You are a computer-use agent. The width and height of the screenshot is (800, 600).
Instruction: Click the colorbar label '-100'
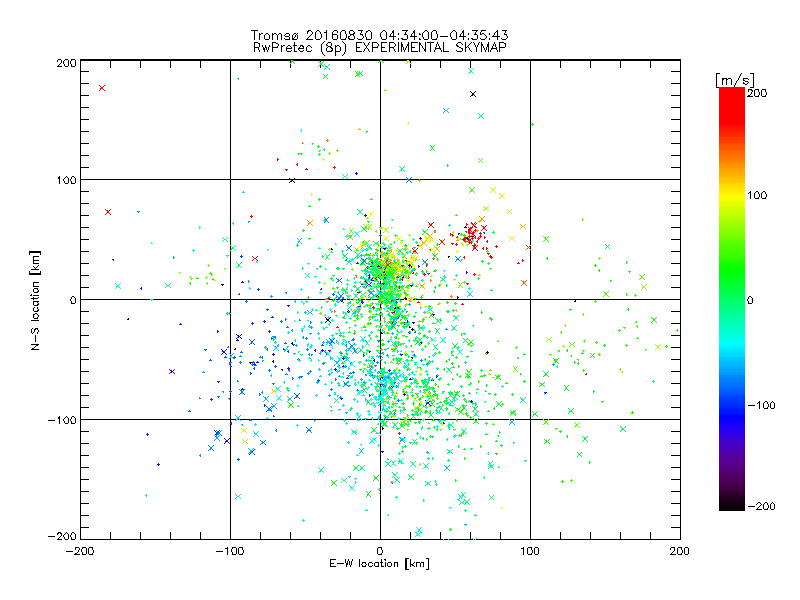point(761,405)
